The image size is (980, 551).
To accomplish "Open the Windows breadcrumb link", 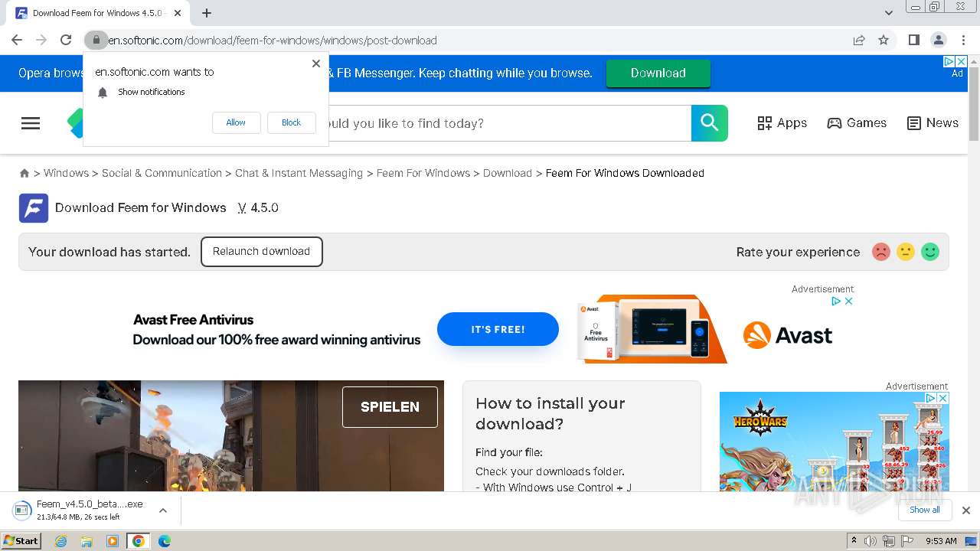I will (x=66, y=173).
